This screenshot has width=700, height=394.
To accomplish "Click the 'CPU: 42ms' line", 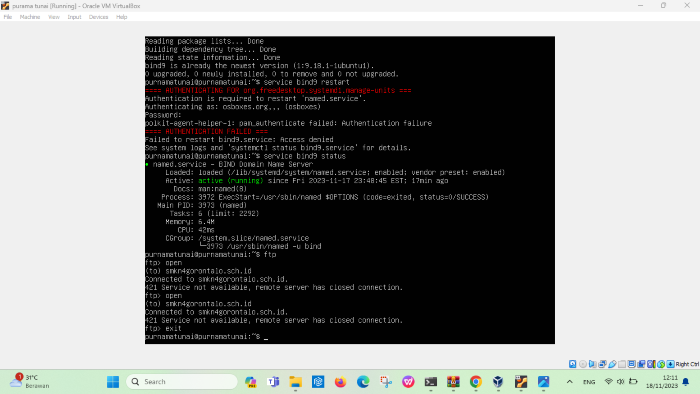I will click(196, 230).
